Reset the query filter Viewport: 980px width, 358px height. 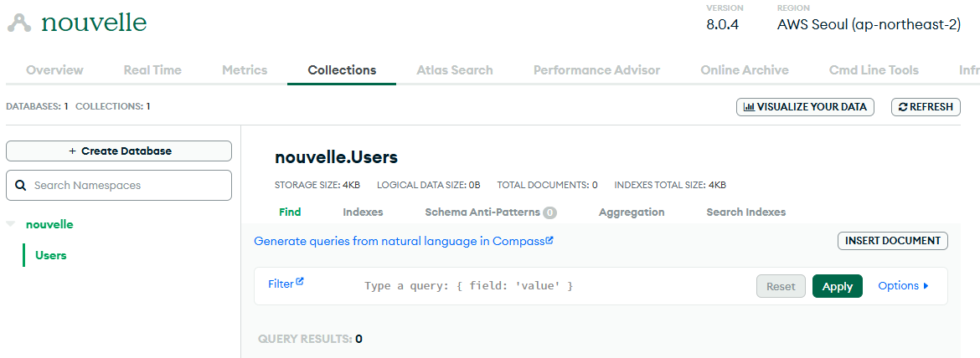tap(781, 286)
